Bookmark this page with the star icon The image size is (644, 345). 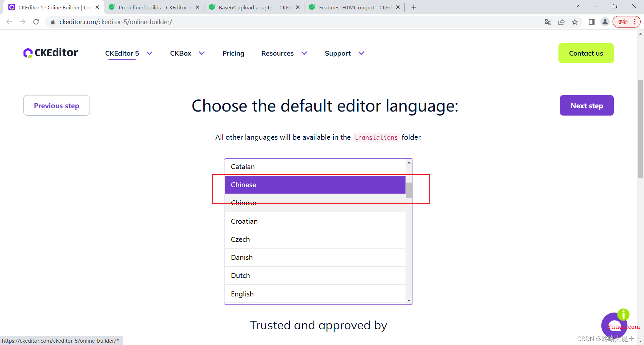click(575, 22)
